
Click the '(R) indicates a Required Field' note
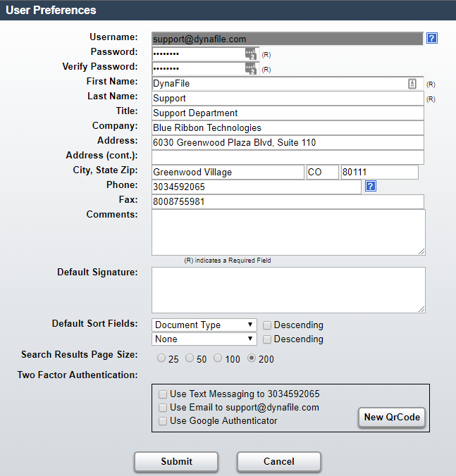click(x=227, y=261)
